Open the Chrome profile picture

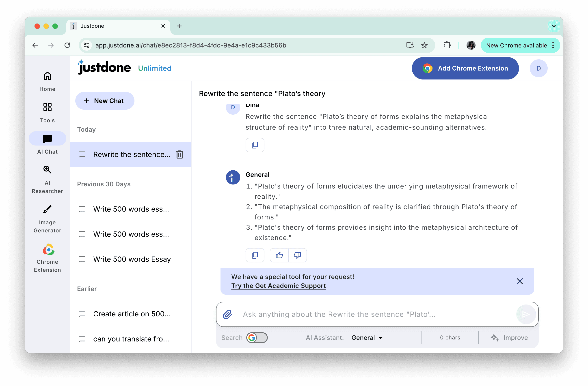471,45
